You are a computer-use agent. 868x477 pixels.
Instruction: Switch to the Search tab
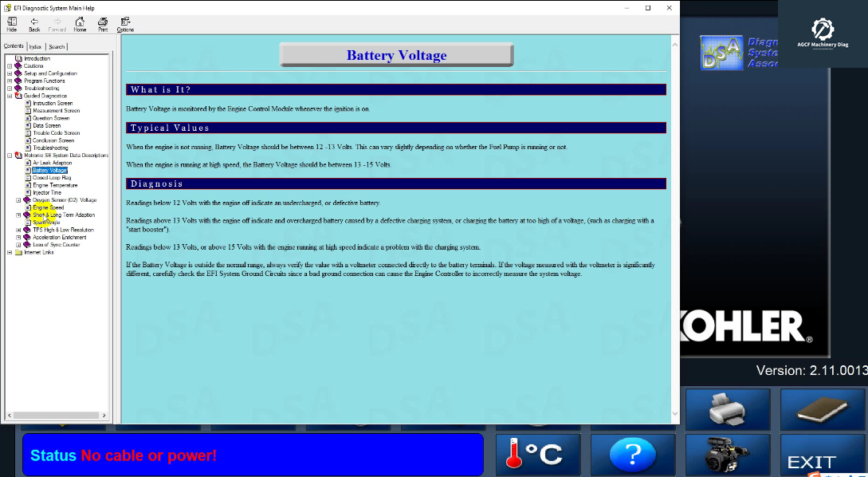57,47
